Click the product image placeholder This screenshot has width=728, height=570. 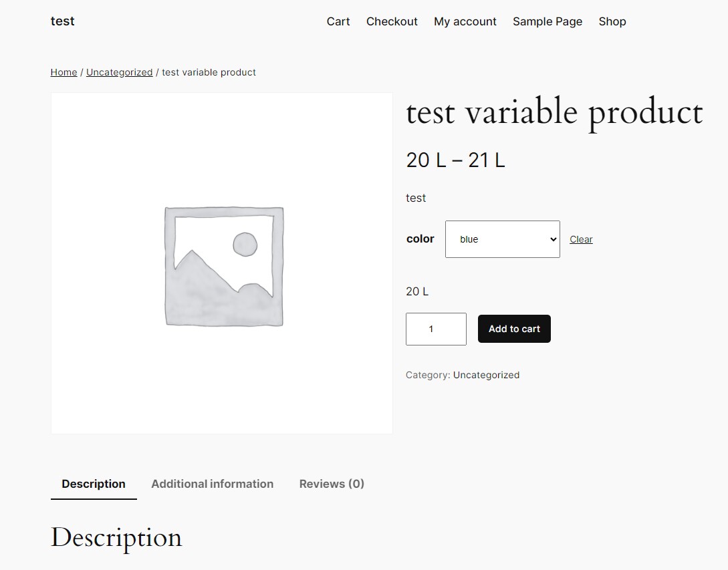[221, 263]
